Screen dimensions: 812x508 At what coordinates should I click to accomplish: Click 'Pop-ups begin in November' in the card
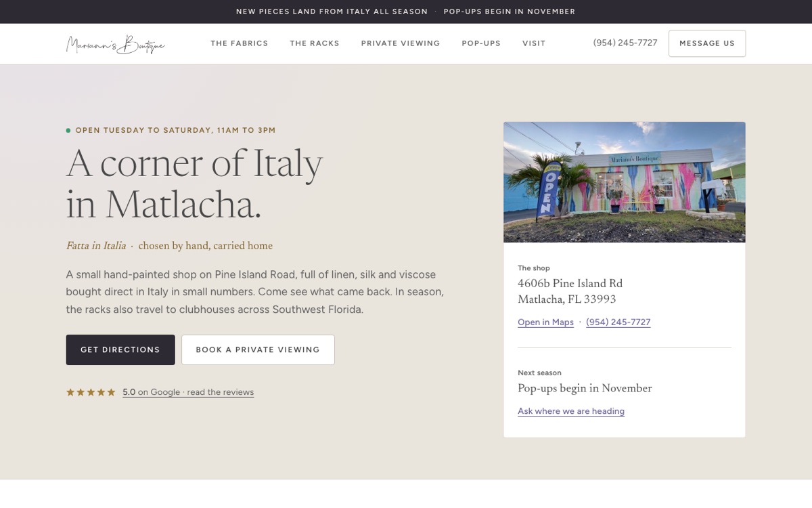pyautogui.click(x=585, y=388)
